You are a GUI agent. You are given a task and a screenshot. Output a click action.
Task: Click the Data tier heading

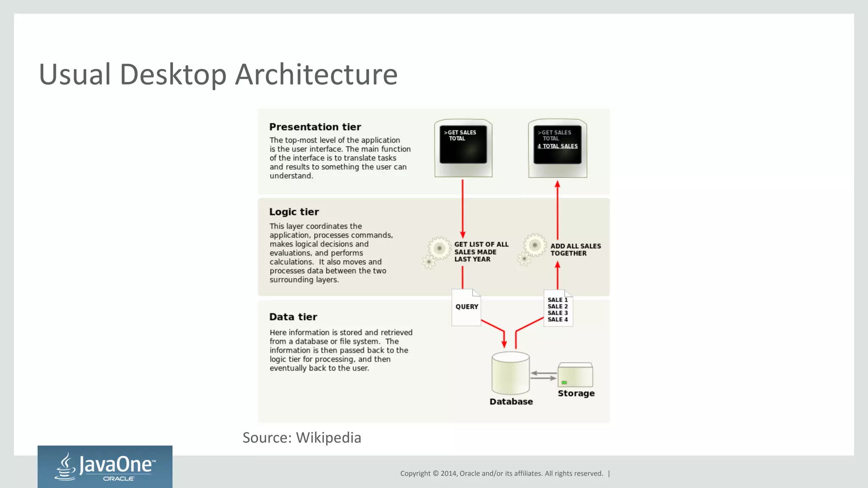293,317
